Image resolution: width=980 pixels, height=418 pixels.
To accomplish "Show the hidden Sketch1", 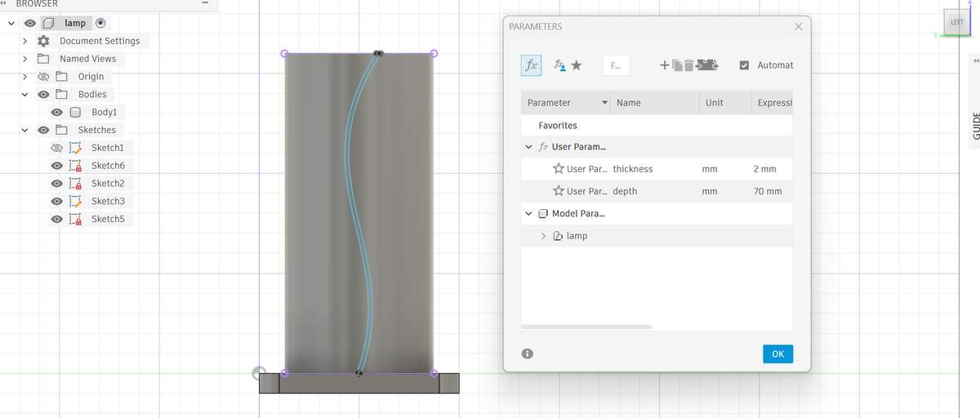I will coord(57,148).
